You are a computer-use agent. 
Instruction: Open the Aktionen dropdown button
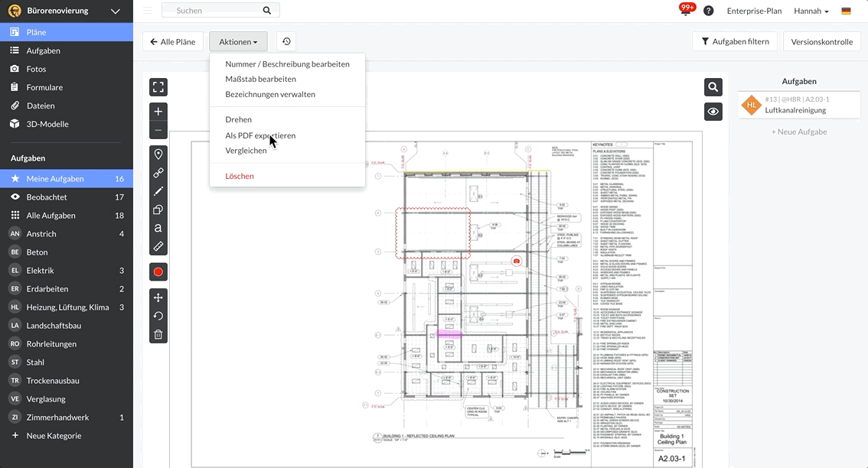238,41
